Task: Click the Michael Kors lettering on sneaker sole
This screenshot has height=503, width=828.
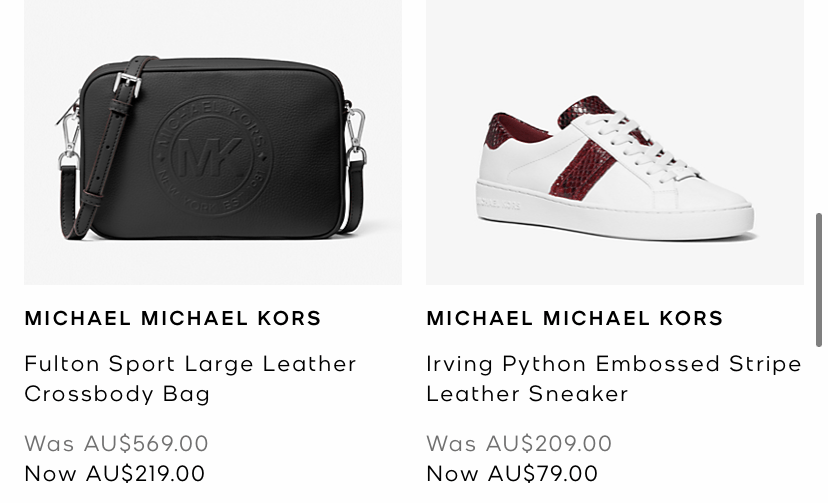Action: coord(498,204)
